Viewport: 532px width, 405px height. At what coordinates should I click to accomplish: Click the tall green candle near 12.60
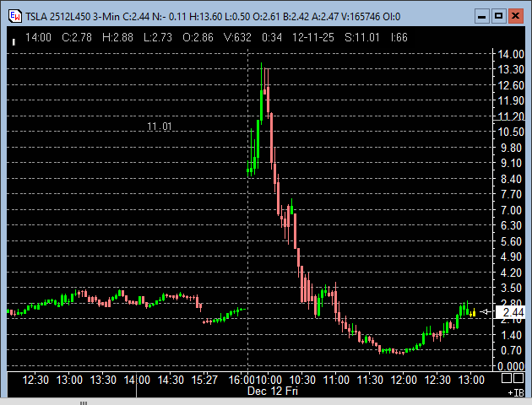(x=263, y=103)
